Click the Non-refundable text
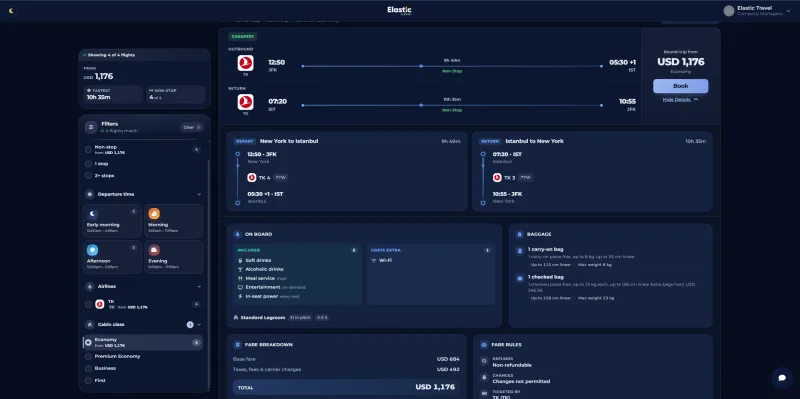800x399 pixels. (512, 365)
